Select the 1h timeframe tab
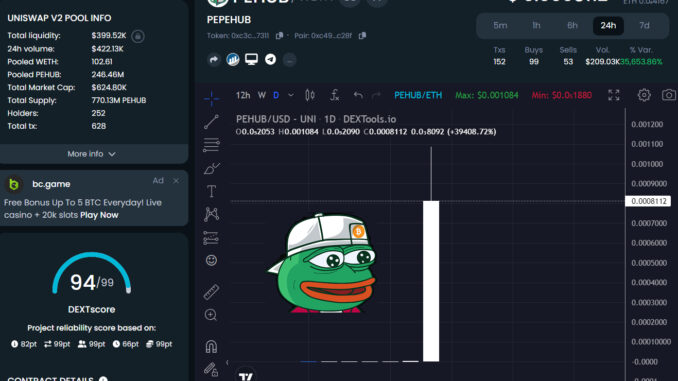Screen dimensions: 678x381 [536, 26]
